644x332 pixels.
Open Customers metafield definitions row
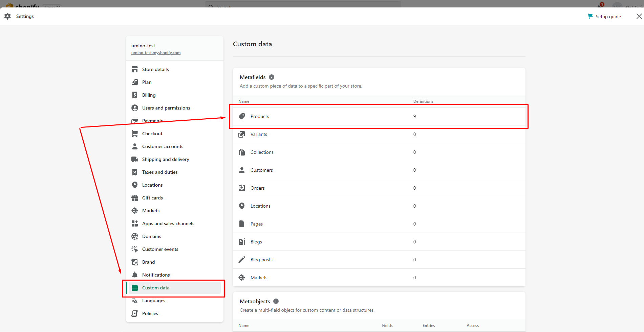pyautogui.click(x=261, y=170)
